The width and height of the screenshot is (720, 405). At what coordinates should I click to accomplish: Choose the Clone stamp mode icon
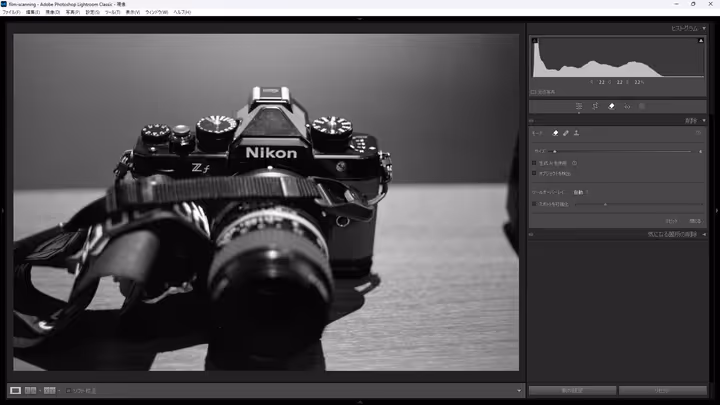click(577, 132)
